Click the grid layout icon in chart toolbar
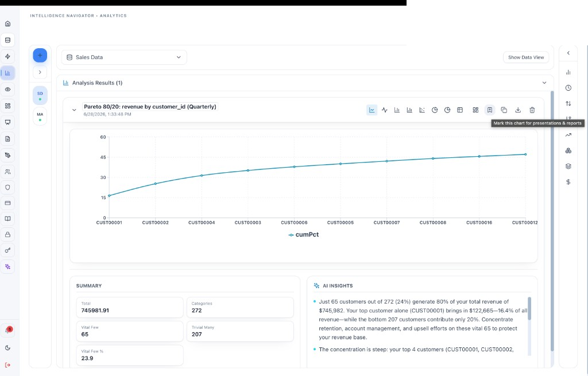Screen dimensions: 588x376 [x=475, y=110]
